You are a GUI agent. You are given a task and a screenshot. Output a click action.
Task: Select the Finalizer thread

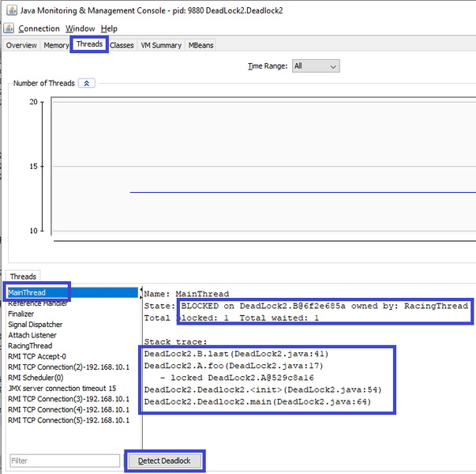[73, 314]
